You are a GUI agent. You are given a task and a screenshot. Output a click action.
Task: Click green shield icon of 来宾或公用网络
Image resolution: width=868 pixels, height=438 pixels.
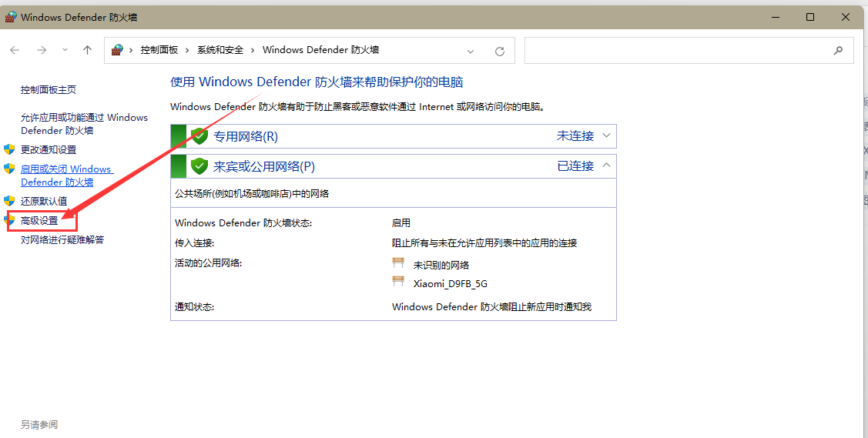(199, 166)
